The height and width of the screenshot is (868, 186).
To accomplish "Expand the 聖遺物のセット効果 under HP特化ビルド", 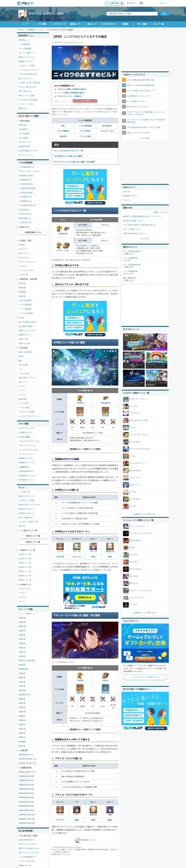I will pyautogui.click(x=85, y=449).
